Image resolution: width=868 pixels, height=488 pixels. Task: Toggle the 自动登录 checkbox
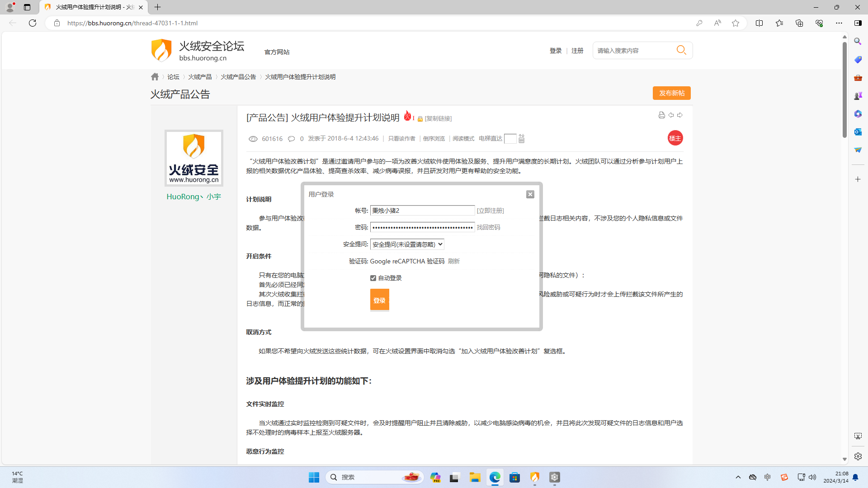coord(373,278)
